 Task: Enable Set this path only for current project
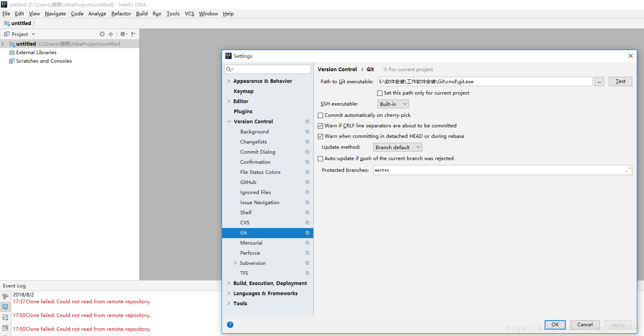point(380,93)
